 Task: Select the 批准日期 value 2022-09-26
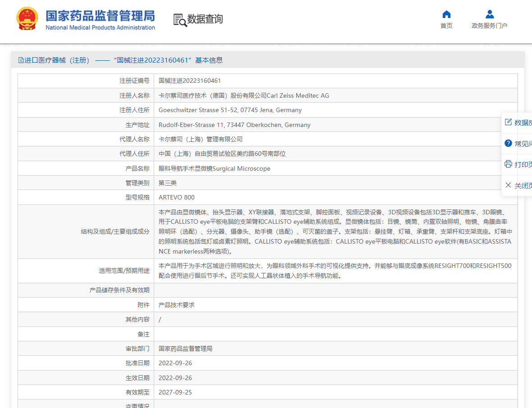pos(175,363)
